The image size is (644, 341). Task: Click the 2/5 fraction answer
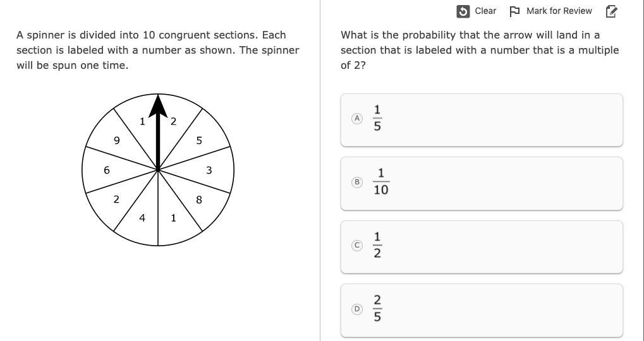(x=377, y=309)
